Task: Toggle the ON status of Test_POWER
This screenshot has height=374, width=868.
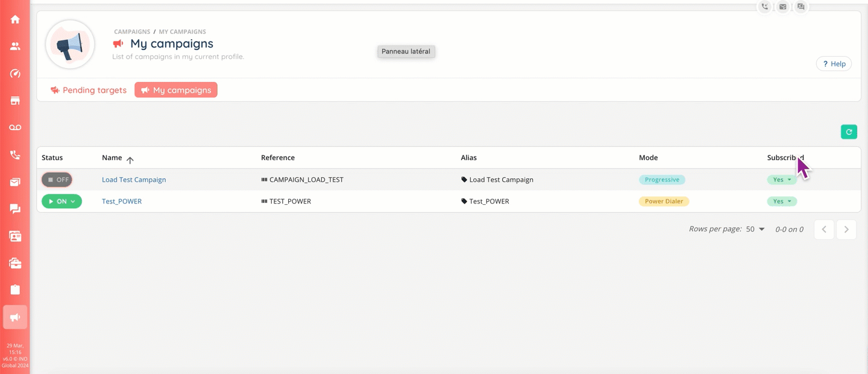Action: pos(61,201)
